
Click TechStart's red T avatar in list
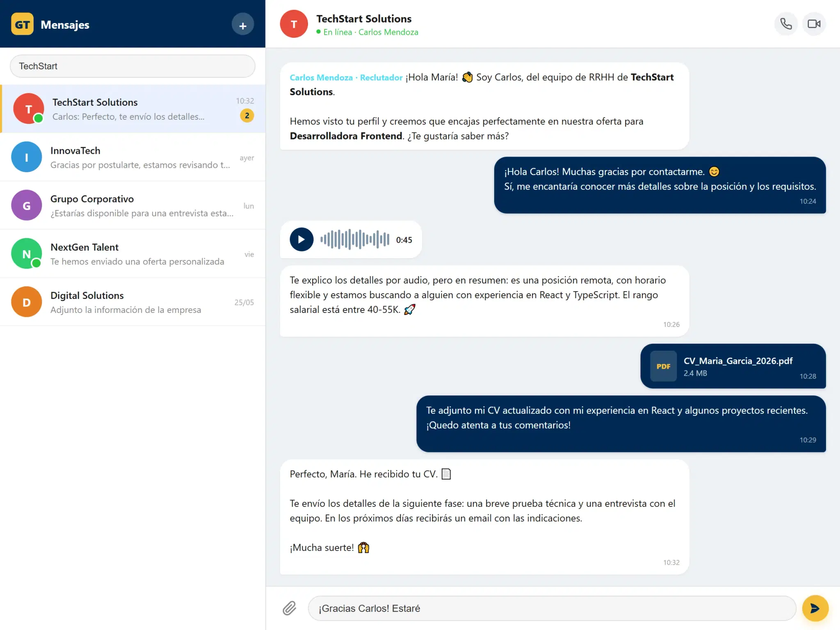coord(28,109)
